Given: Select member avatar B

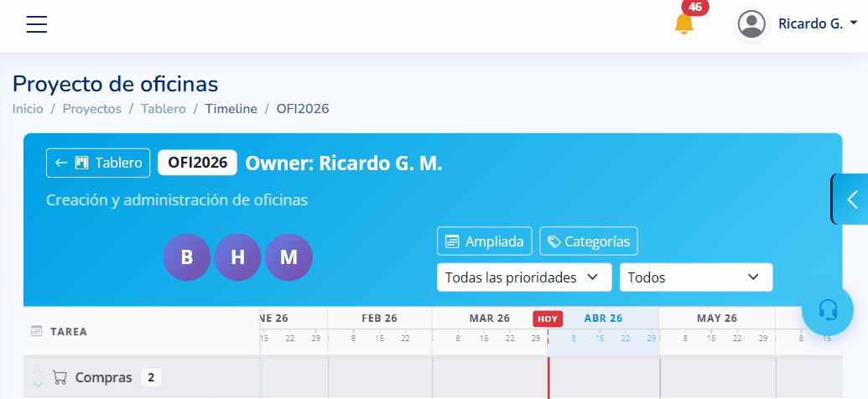Looking at the screenshot, I should click(x=186, y=257).
